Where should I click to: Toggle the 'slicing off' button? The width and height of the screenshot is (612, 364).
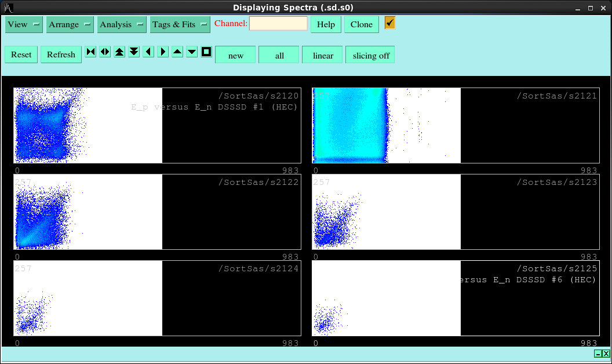tap(370, 56)
